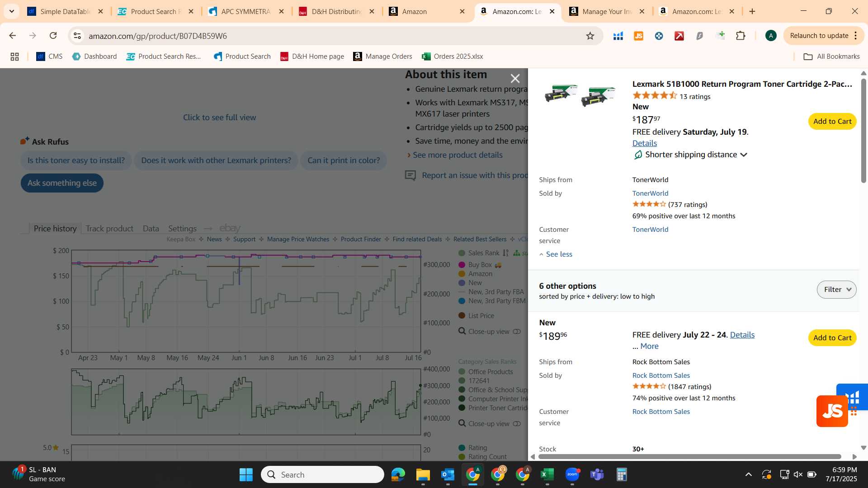Screen dimensions: 868x488
Task: Open TonerWorld seller link under Sold by
Action: tap(650, 193)
